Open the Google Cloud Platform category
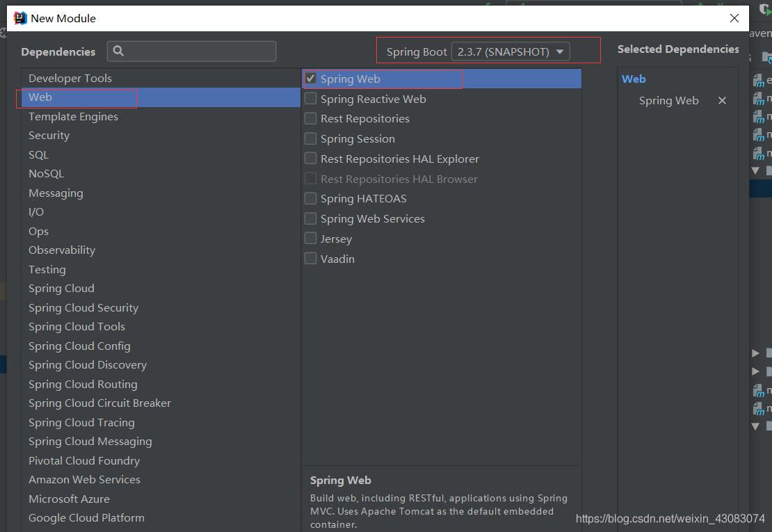Viewport: 772px width, 532px height. 161,518
